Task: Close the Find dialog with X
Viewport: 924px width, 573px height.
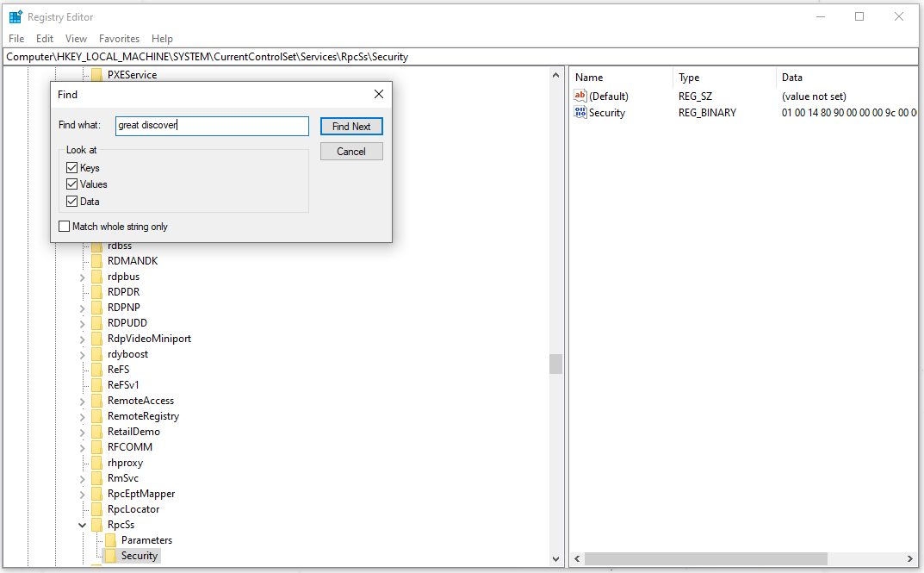Action: point(379,94)
